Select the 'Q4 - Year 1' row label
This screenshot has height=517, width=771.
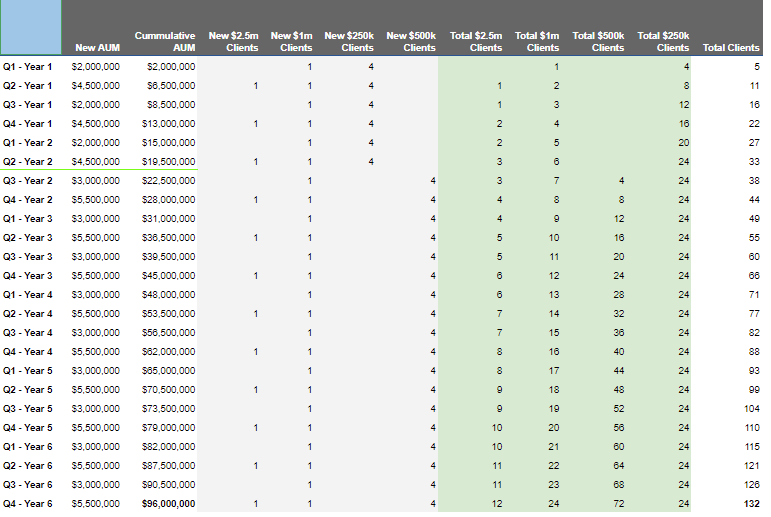(x=28, y=124)
